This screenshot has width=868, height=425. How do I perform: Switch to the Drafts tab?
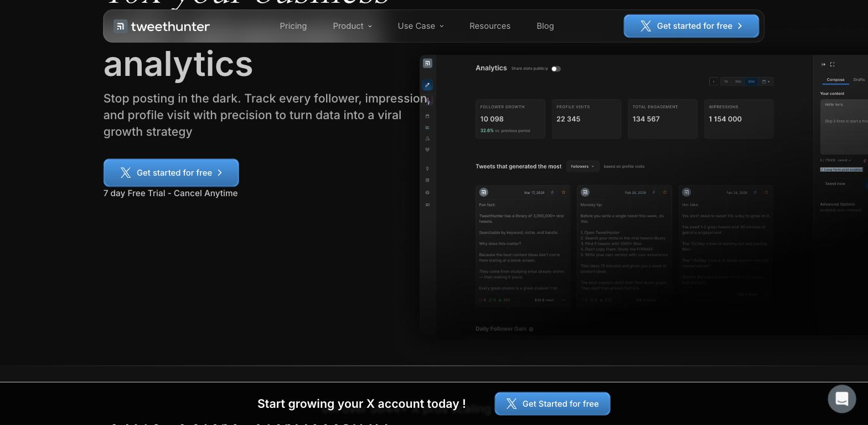click(859, 80)
